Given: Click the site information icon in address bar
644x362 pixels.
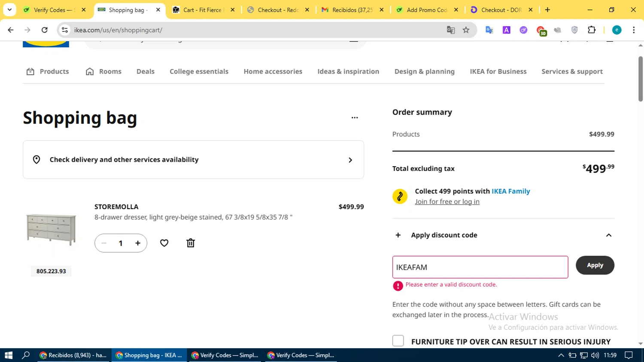Looking at the screenshot, I should (65, 30).
